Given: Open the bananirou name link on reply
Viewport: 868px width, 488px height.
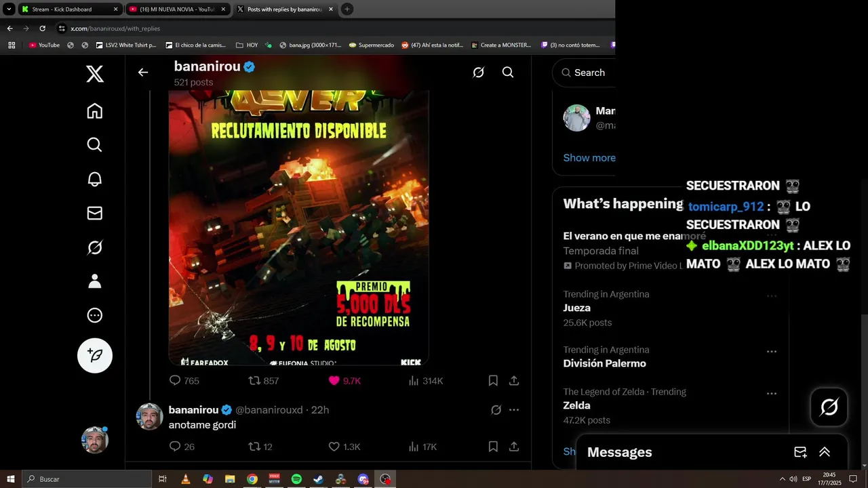Looking at the screenshot, I should pyautogui.click(x=193, y=410).
